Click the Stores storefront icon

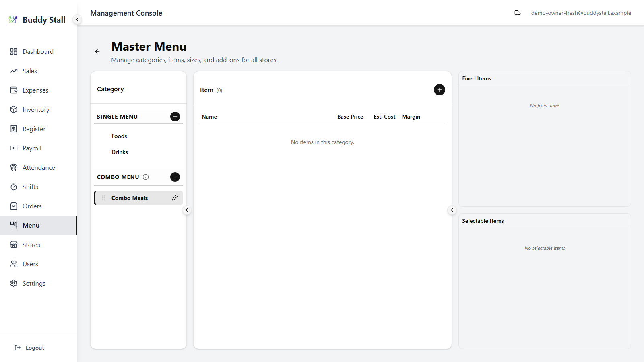point(14,245)
